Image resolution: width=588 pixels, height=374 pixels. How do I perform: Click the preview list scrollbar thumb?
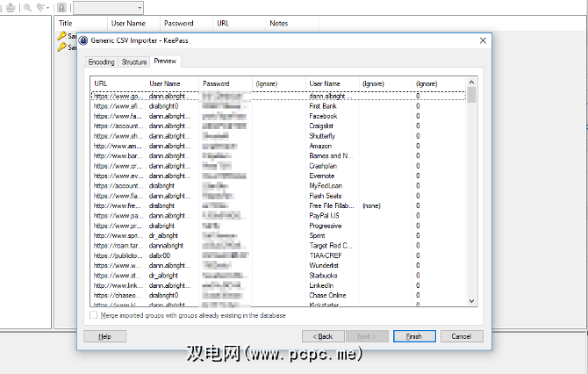472,95
